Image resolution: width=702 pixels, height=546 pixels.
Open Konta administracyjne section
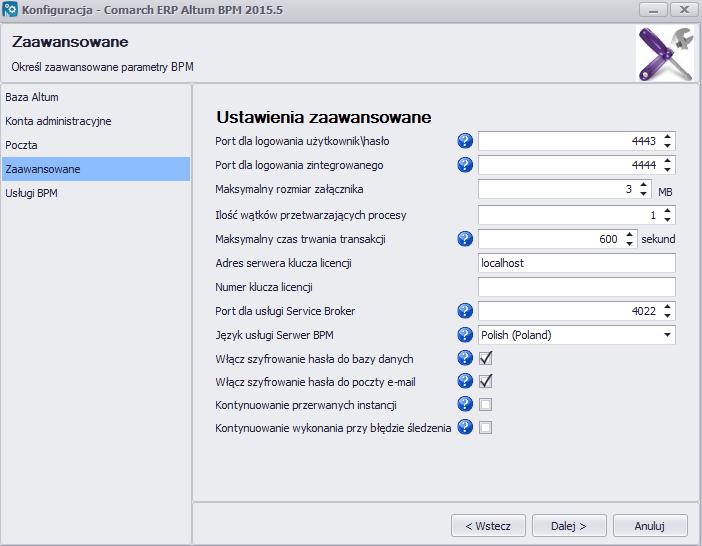pos(96,121)
